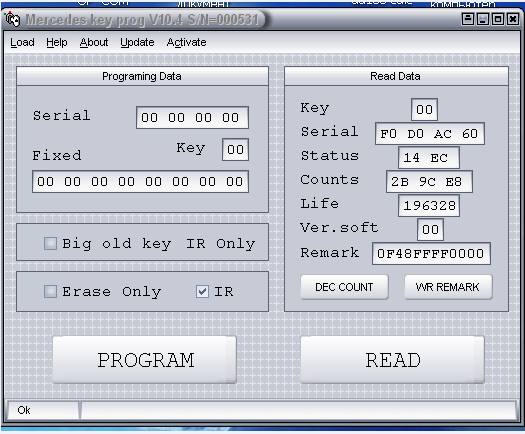Minimize the Mercedes key prog window
This screenshot has width=525, height=434.
(x=482, y=19)
